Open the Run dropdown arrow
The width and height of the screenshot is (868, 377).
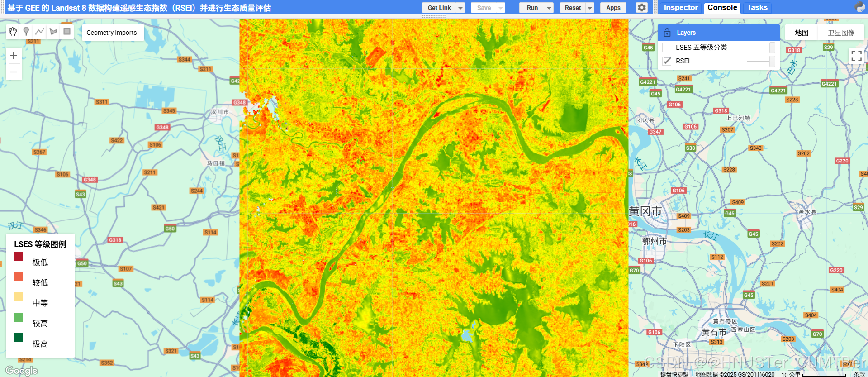(x=549, y=8)
